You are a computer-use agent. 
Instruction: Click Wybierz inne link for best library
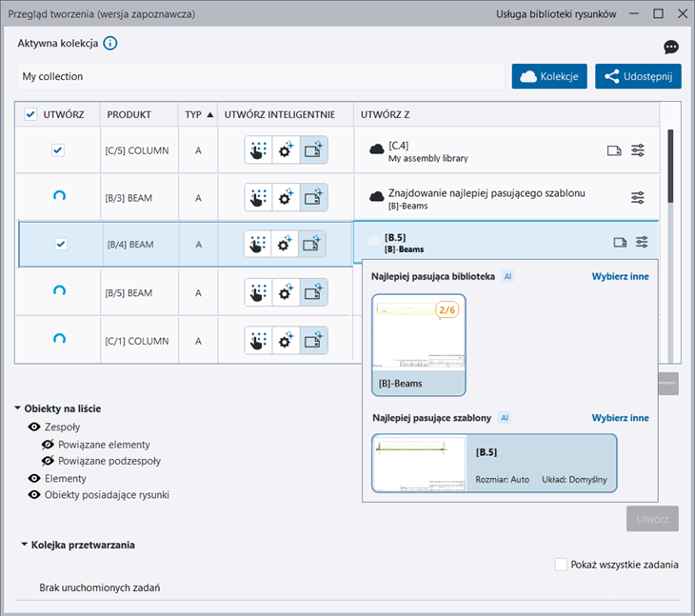(620, 277)
